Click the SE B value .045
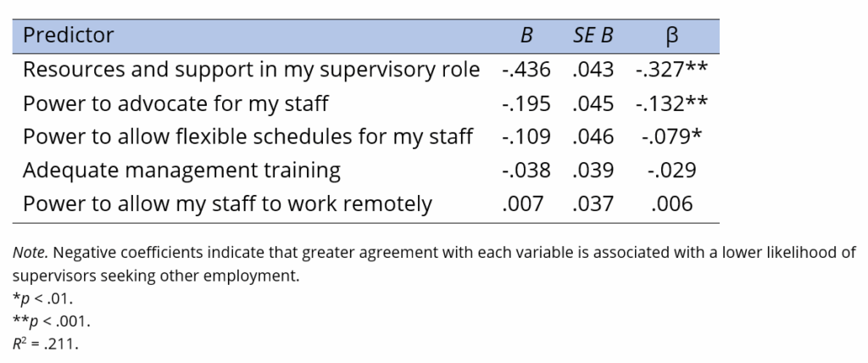The width and height of the screenshot is (868, 363). 593,103
